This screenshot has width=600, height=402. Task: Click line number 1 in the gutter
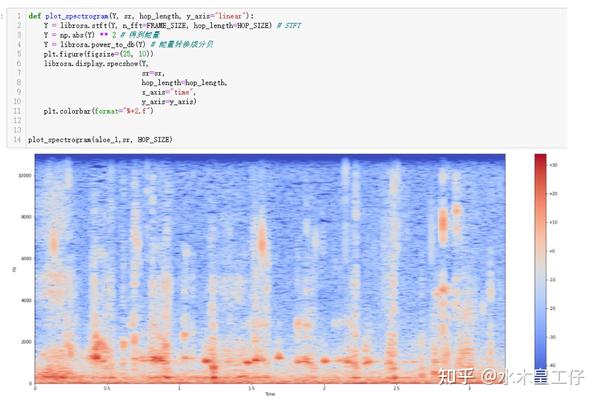[19, 16]
